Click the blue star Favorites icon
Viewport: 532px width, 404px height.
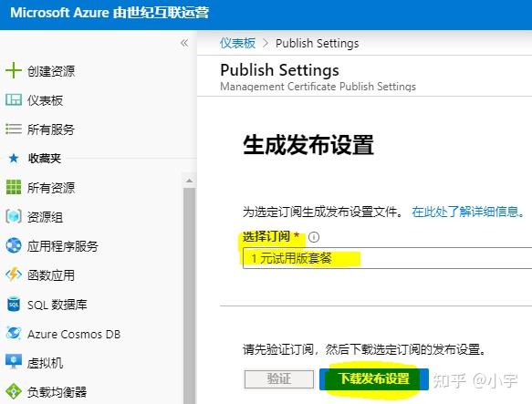coord(14,158)
